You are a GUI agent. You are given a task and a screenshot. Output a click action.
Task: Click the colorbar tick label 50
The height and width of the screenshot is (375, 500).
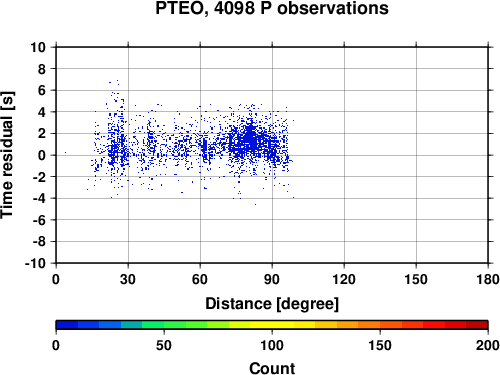[x=164, y=345]
